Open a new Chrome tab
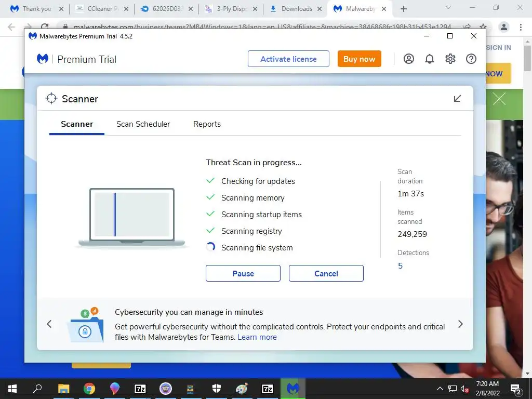532x399 pixels. click(x=403, y=9)
